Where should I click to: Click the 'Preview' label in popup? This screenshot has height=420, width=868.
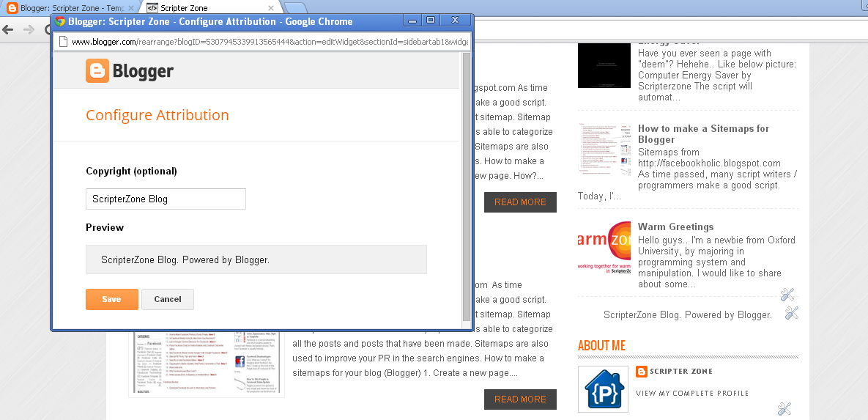[105, 228]
